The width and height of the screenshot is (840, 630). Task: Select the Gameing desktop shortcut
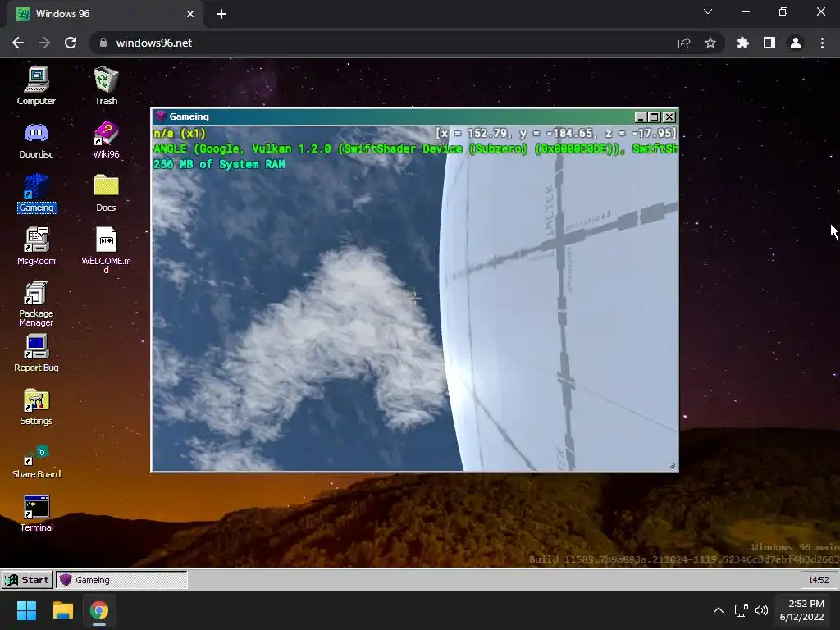pyautogui.click(x=36, y=194)
